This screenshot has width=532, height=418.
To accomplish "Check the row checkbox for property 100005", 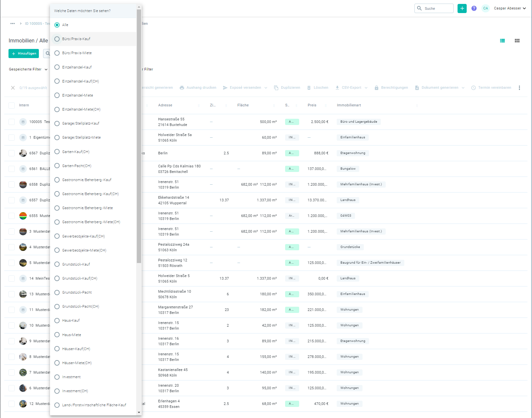I will 12,122.
